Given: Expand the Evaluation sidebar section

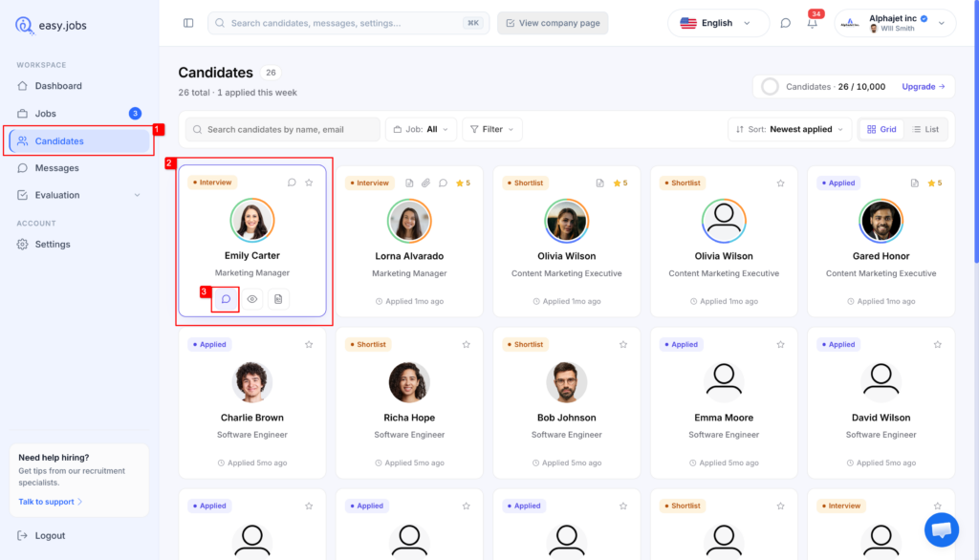Looking at the screenshot, I should pyautogui.click(x=79, y=195).
